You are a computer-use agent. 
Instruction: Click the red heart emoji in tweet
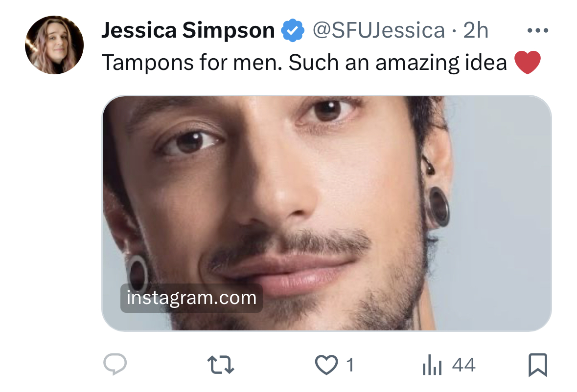click(527, 63)
